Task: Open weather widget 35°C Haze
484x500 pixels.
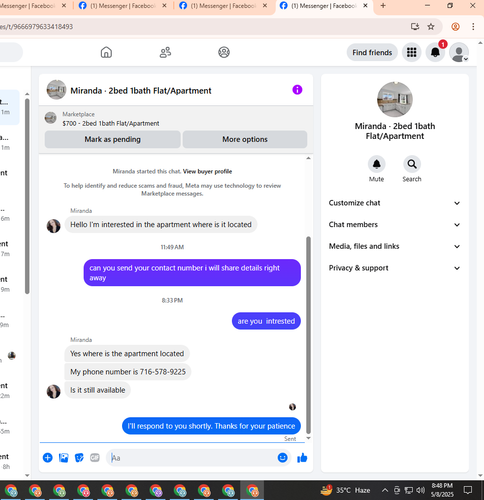Action: click(345, 490)
